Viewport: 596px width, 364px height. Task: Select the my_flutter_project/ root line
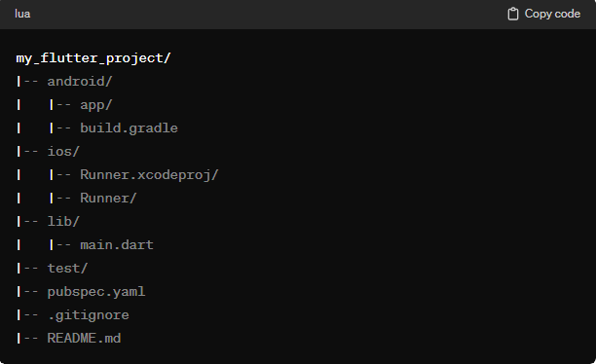click(93, 58)
